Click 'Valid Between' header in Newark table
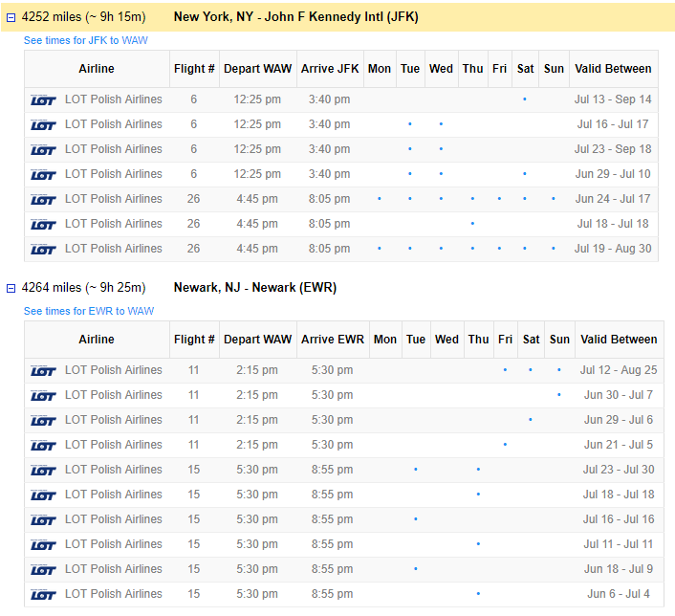The image size is (675, 616). coord(619,340)
